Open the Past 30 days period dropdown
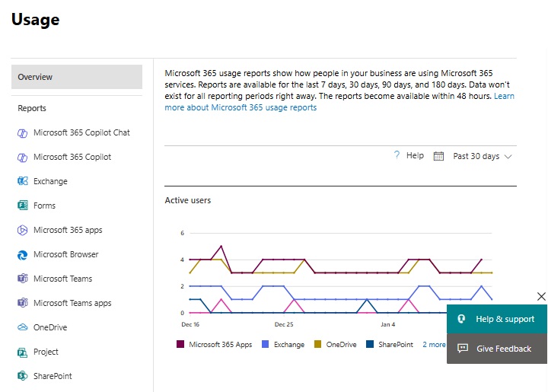The width and height of the screenshot is (548, 392). (x=482, y=156)
